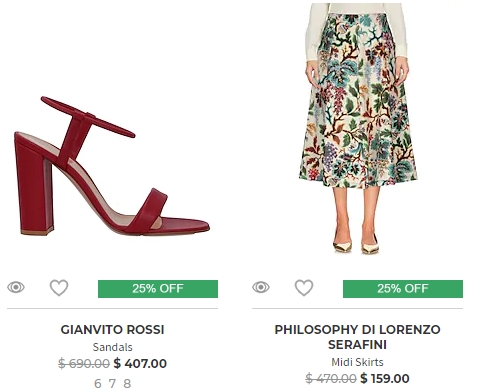Click the $159.00 sale price
The height and width of the screenshot is (392, 492).
point(385,378)
